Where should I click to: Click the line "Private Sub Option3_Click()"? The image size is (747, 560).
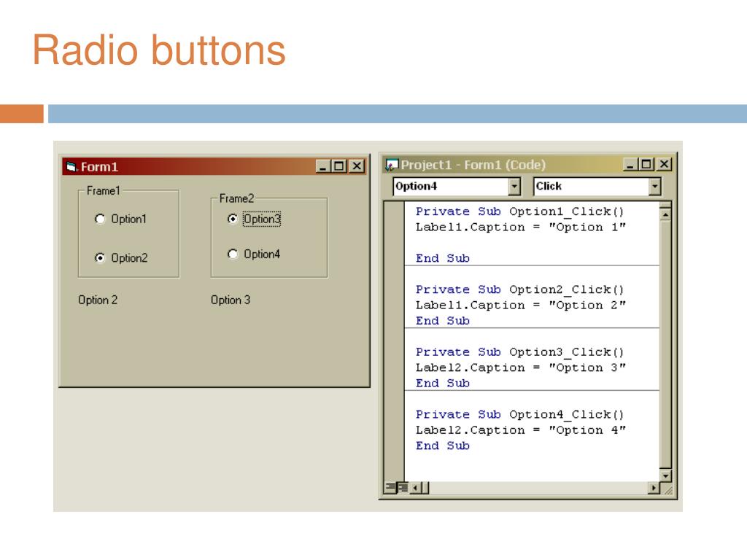[x=519, y=352]
